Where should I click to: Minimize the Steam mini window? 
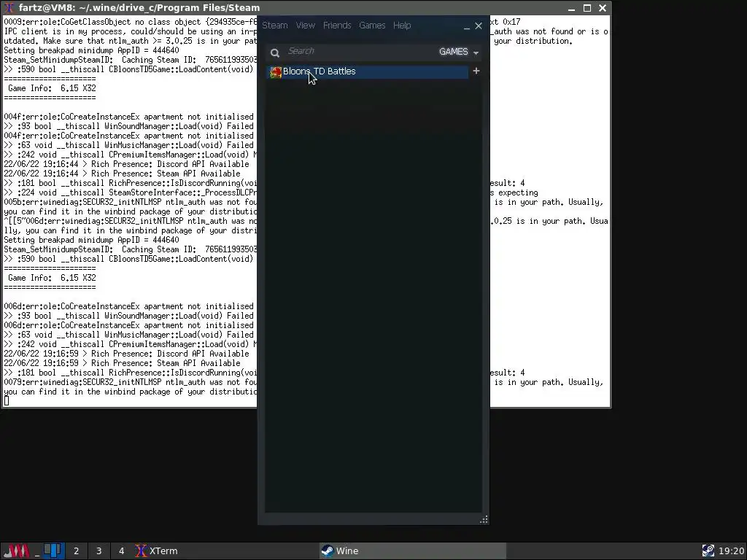(466, 28)
